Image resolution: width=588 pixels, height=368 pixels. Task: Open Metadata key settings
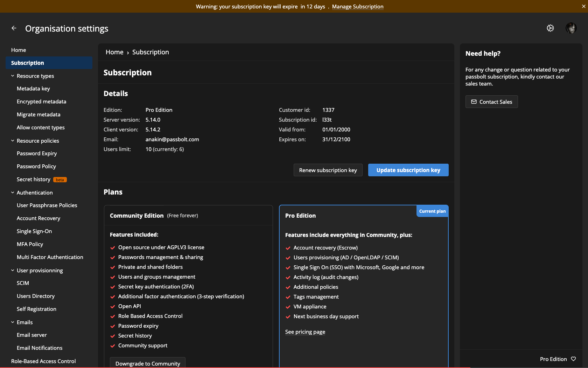[x=33, y=89]
